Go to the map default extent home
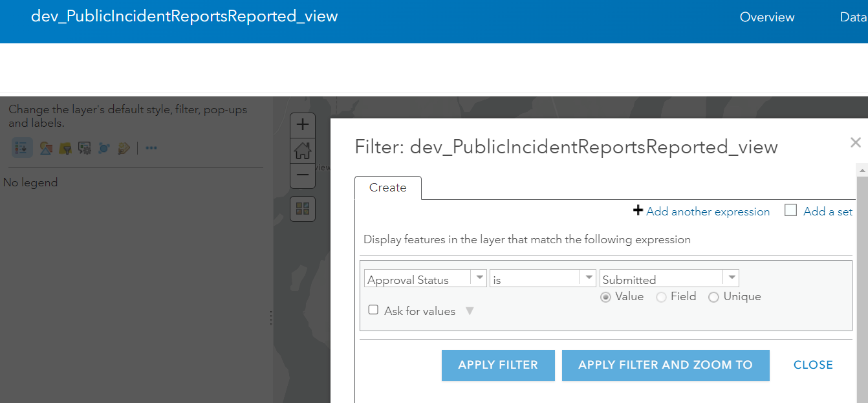Image resolution: width=868 pixels, height=403 pixels. tap(303, 151)
